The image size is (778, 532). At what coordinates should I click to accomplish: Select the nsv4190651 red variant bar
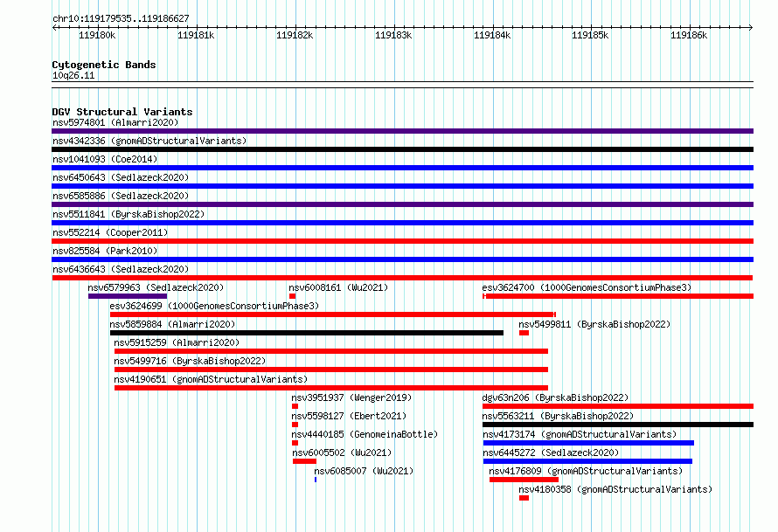[331, 388]
